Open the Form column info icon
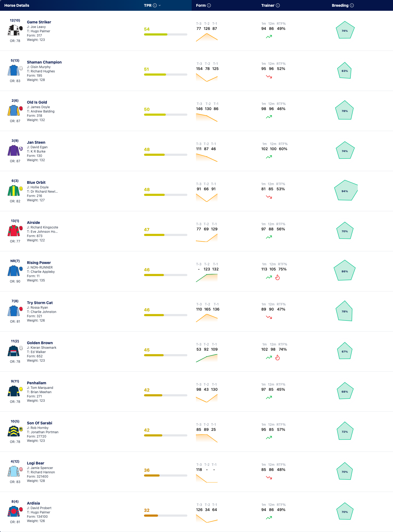Image resolution: width=393 pixels, height=532 pixels. (209, 5)
